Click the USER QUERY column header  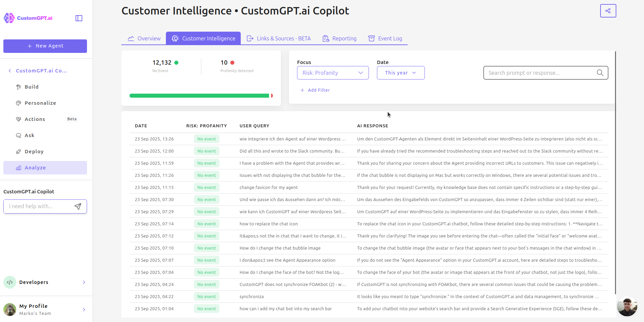(254, 126)
